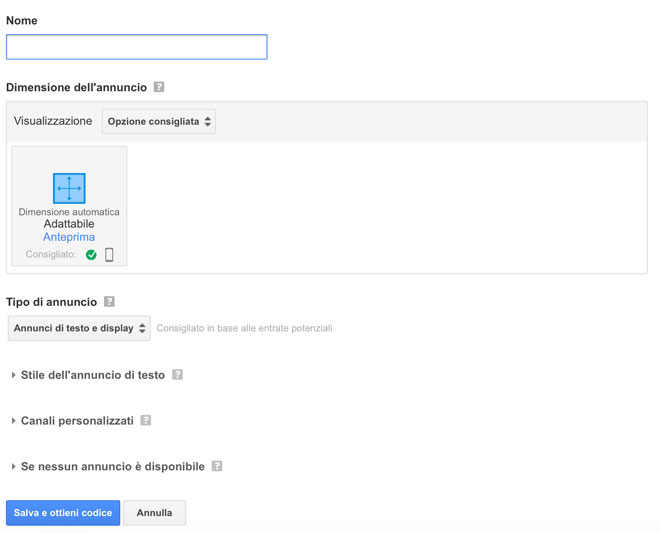This screenshot has height=533, width=660.
Task: Open help icon beside Stile dell'annuncio di testo
Action: (x=177, y=375)
